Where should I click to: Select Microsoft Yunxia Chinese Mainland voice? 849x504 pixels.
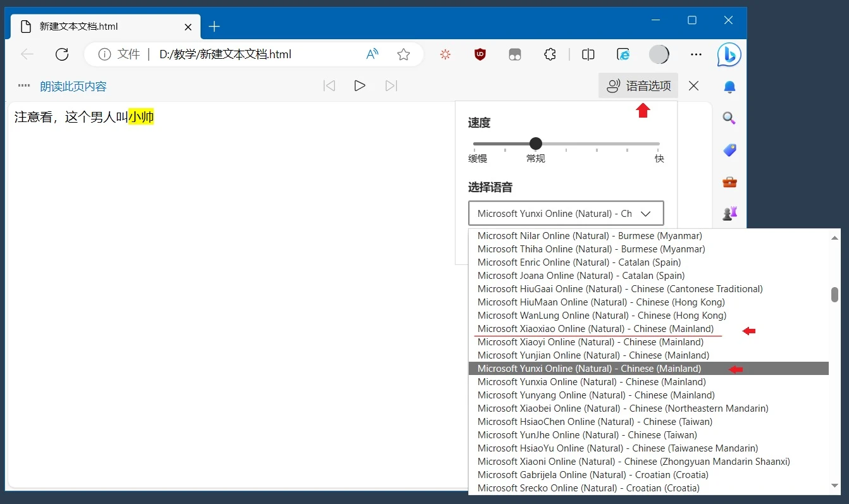(x=648, y=382)
